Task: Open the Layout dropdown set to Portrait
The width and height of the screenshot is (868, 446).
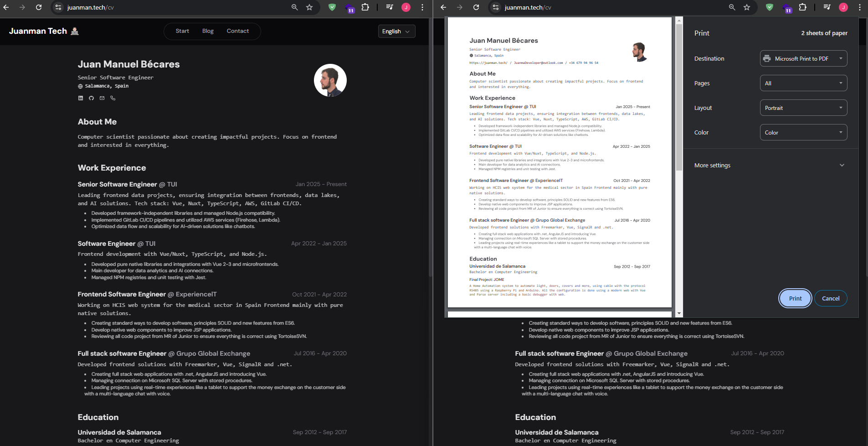Action: [803, 108]
